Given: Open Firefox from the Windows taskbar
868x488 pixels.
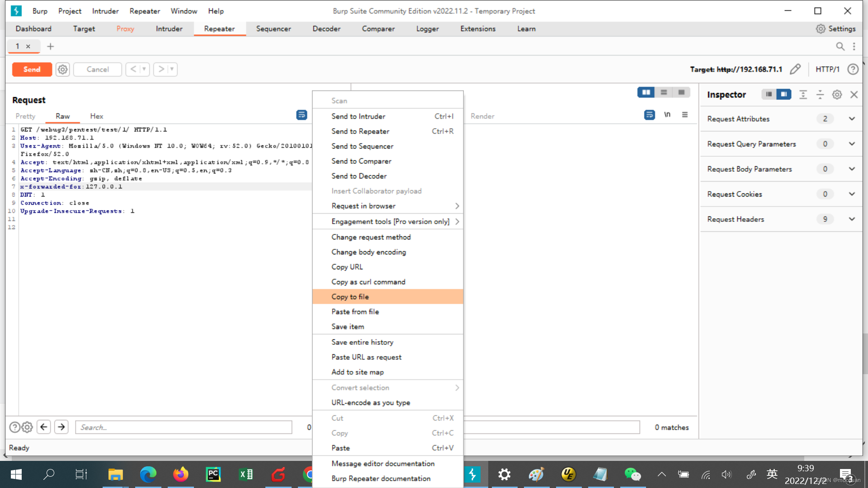Looking at the screenshot, I should [x=180, y=474].
